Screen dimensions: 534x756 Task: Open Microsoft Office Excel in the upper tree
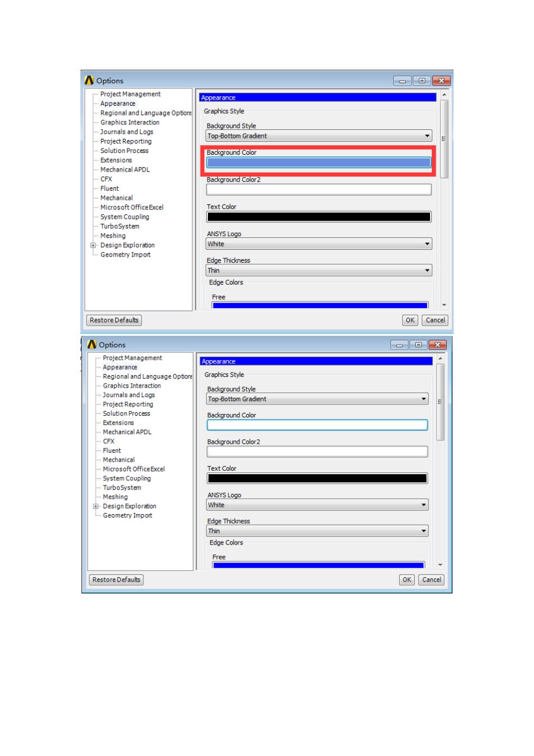[132, 208]
